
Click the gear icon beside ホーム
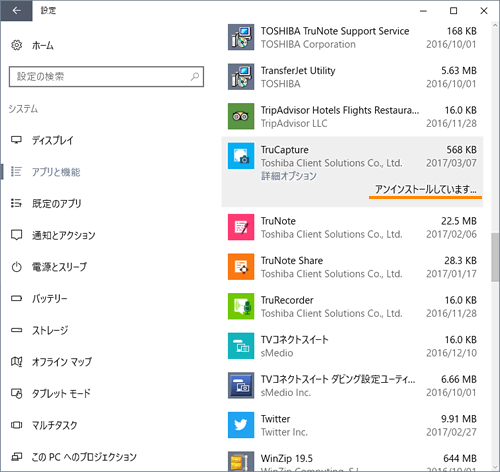pyautogui.click(x=16, y=45)
